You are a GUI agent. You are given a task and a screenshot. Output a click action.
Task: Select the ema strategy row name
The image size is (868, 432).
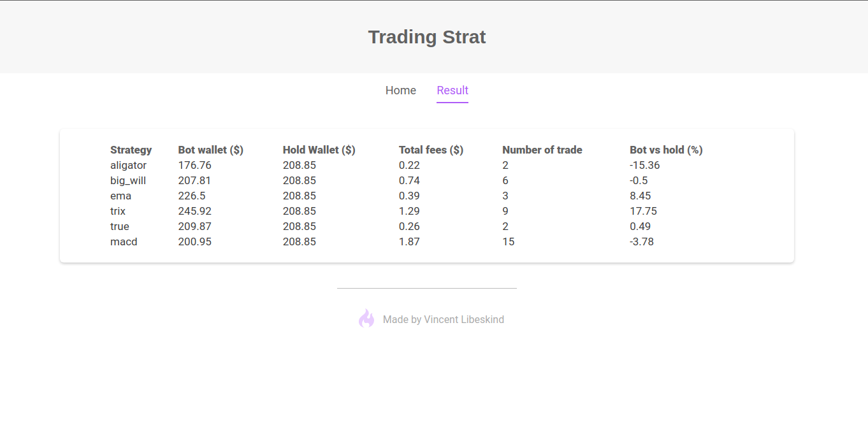[x=120, y=196]
